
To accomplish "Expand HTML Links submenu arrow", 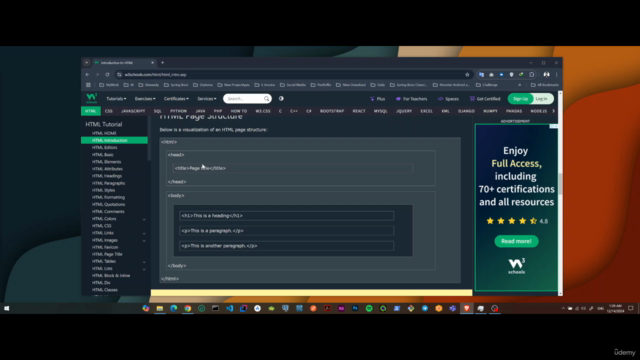I will [x=144, y=233].
